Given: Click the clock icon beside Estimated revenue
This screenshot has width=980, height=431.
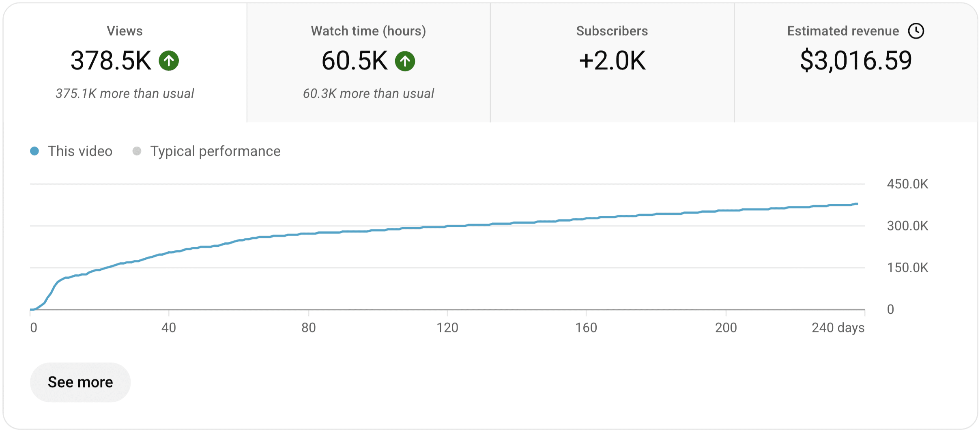Looking at the screenshot, I should [x=916, y=31].
